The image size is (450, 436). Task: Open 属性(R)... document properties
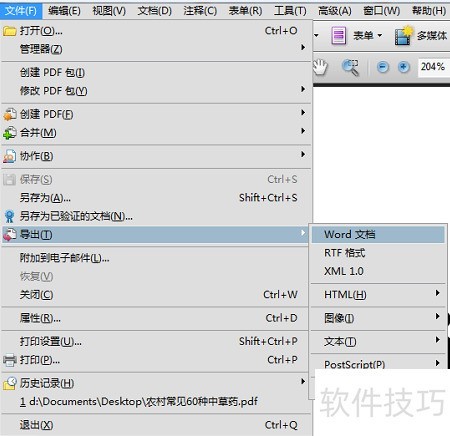[155, 318]
